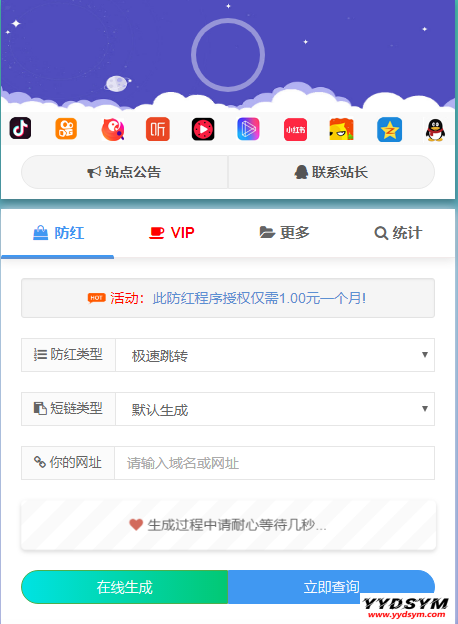Viewport: 458px width, 624px height.
Task: Click the chain link icon beside 你的网址
Action: (x=40, y=462)
